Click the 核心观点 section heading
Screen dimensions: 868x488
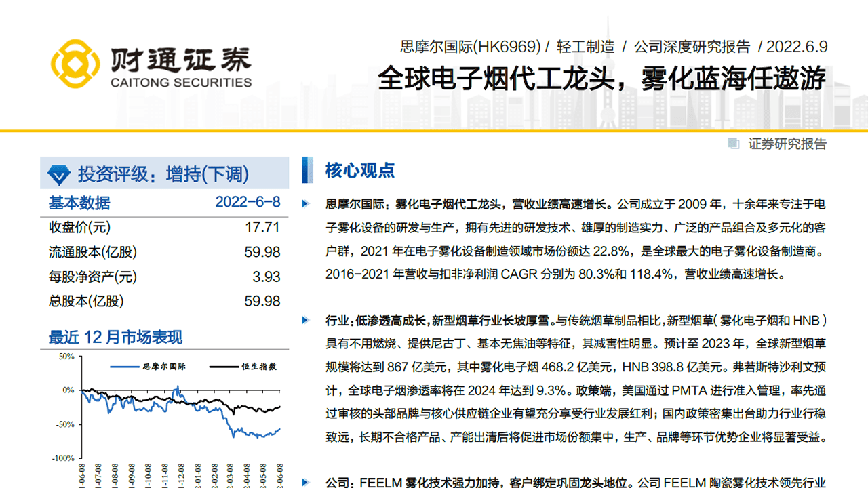360,170
